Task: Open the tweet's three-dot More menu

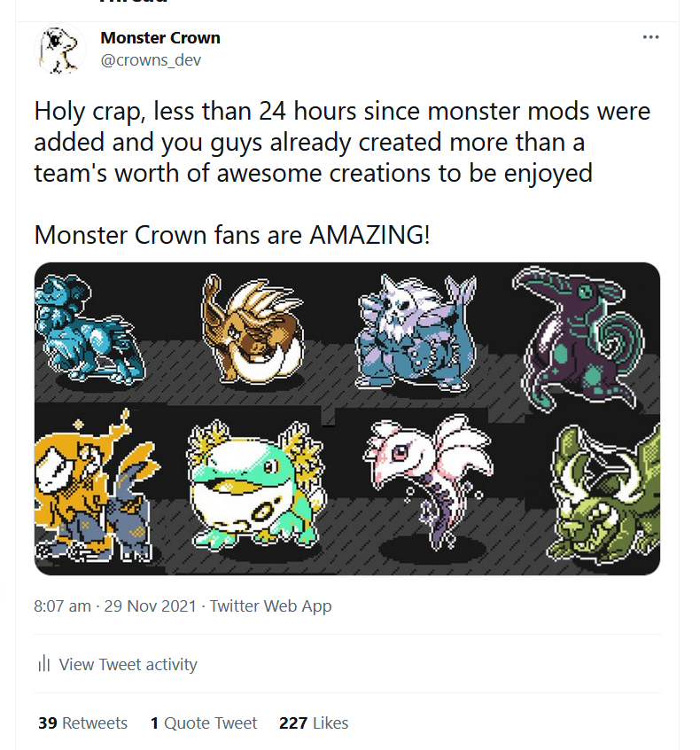Action: (x=650, y=37)
